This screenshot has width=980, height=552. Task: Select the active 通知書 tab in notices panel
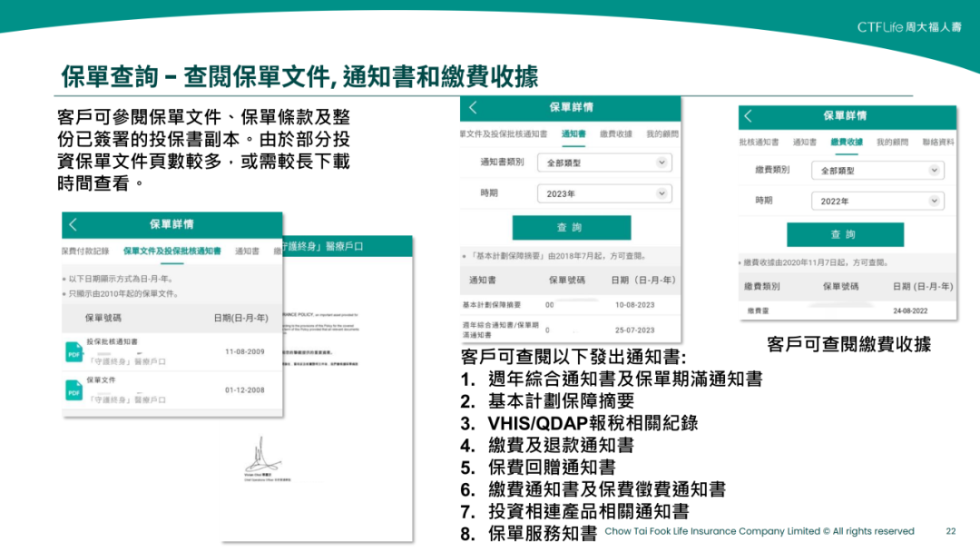573,133
